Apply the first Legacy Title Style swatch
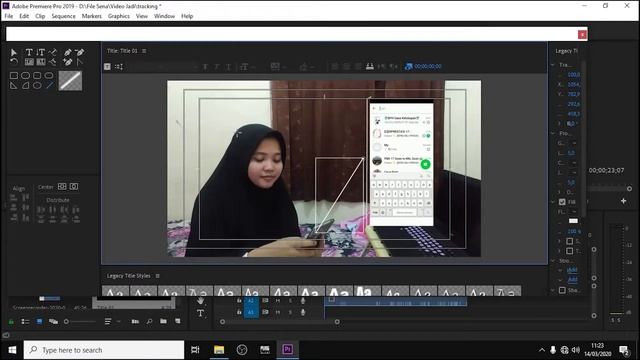Viewport: 640px width, 360px height. [x=115, y=291]
